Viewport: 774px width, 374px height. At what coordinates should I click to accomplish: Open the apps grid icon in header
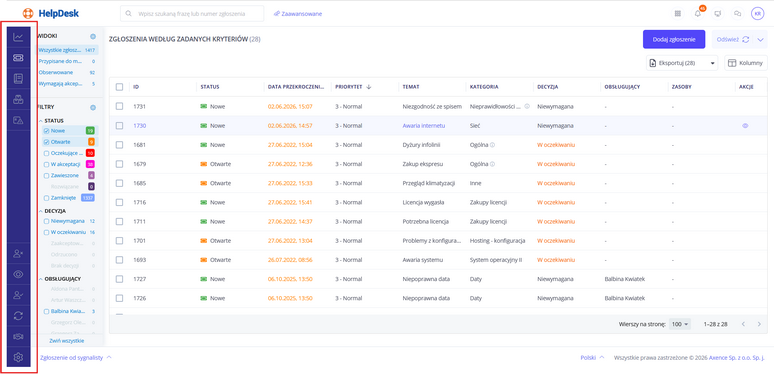point(678,14)
